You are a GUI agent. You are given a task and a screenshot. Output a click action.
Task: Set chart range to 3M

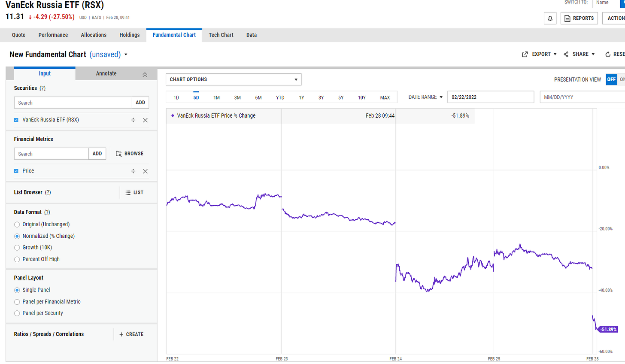pos(237,97)
